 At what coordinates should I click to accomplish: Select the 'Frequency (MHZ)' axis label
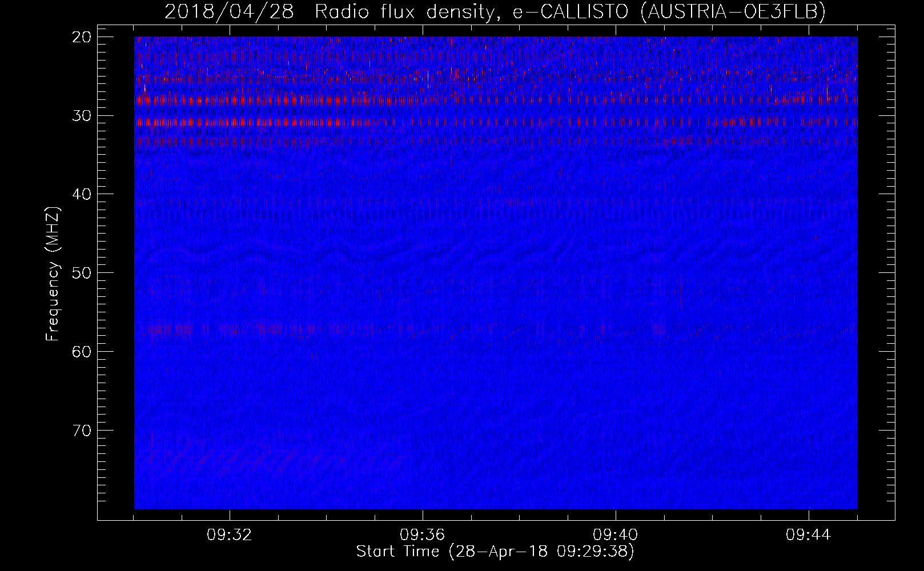tap(53, 274)
